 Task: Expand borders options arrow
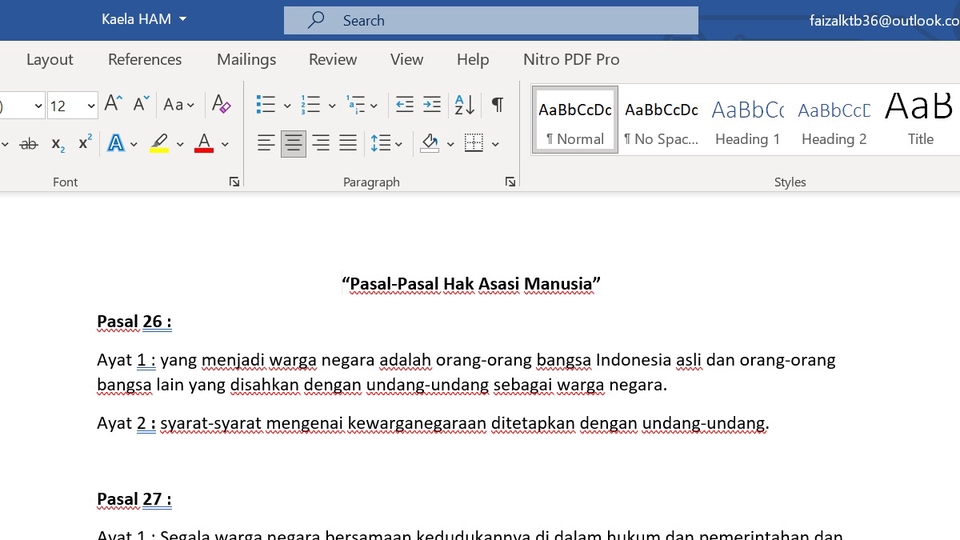(495, 144)
